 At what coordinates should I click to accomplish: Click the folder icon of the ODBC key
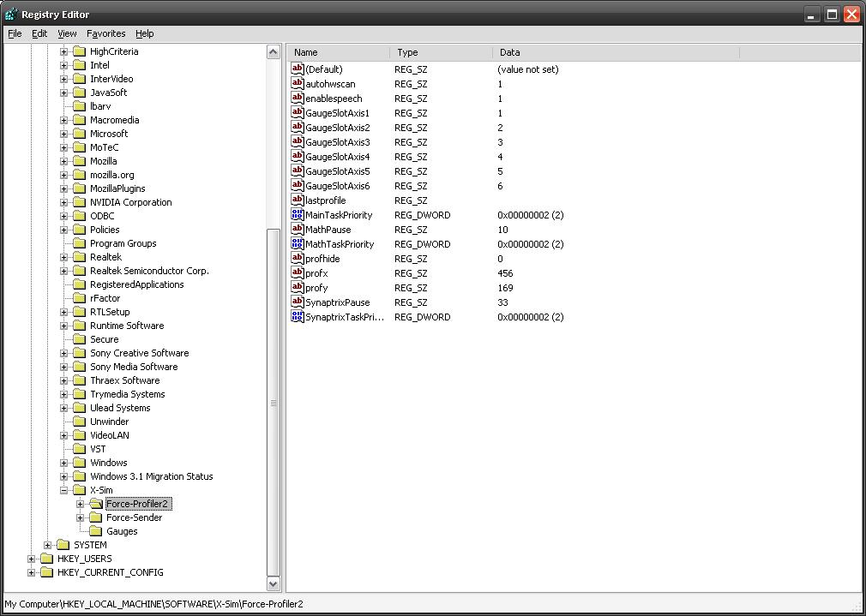pos(80,216)
